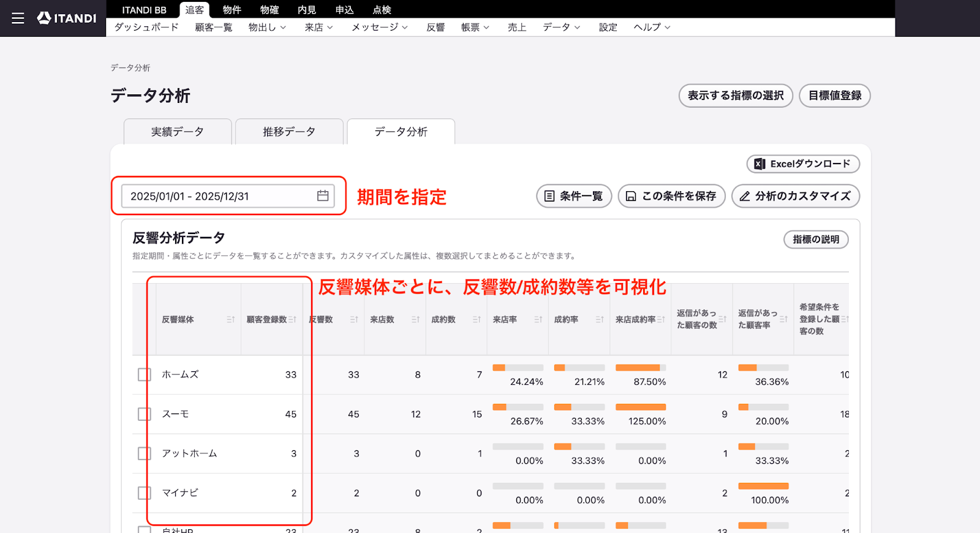Expand the データ dropdown menu
This screenshot has width=980, height=533.
pyautogui.click(x=561, y=28)
